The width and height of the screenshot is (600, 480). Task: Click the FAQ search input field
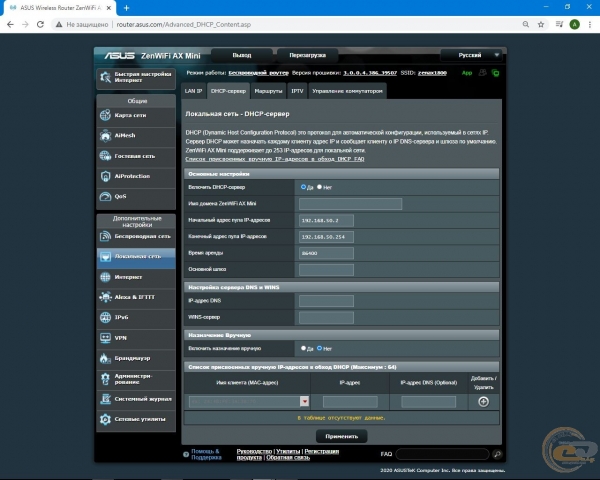point(442,454)
